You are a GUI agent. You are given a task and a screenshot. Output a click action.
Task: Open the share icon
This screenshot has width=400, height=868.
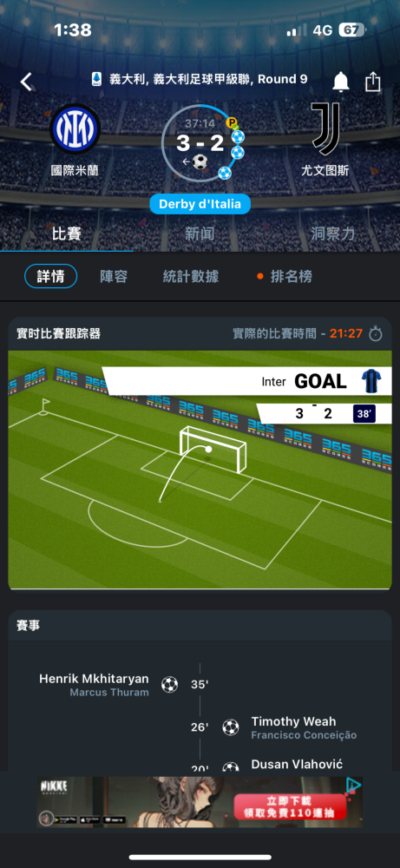click(x=373, y=82)
